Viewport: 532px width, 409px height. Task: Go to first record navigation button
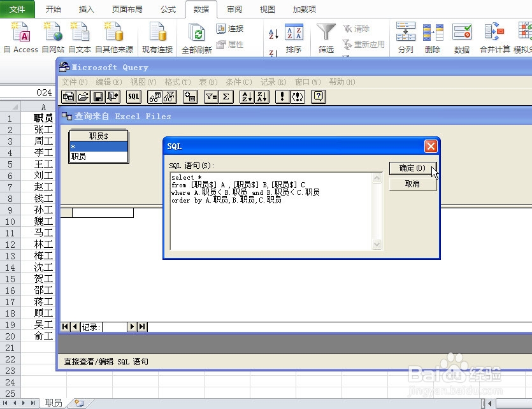click(65, 327)
